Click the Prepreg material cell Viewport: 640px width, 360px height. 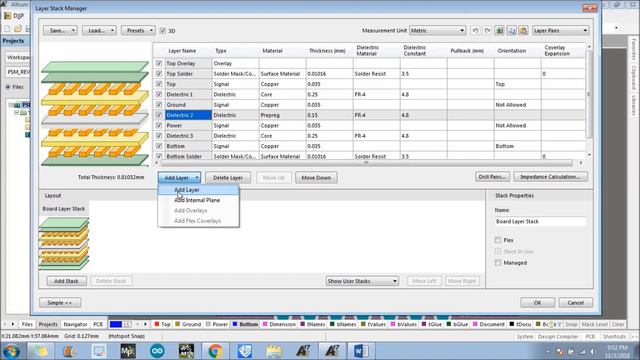coord(282,115)
